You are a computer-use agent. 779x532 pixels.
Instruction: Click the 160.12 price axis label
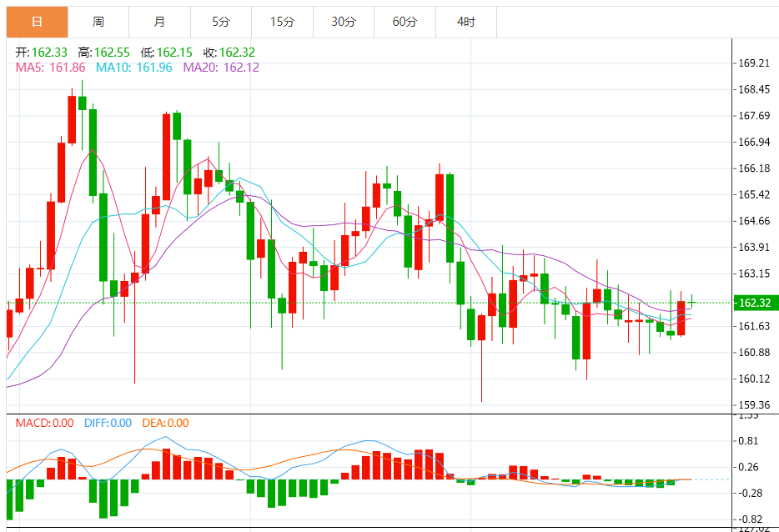[x=754, y=379]
